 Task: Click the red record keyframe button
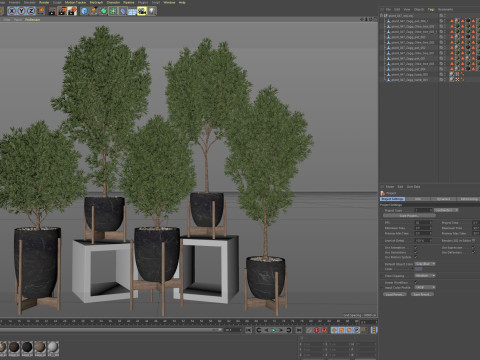(317, 330)
